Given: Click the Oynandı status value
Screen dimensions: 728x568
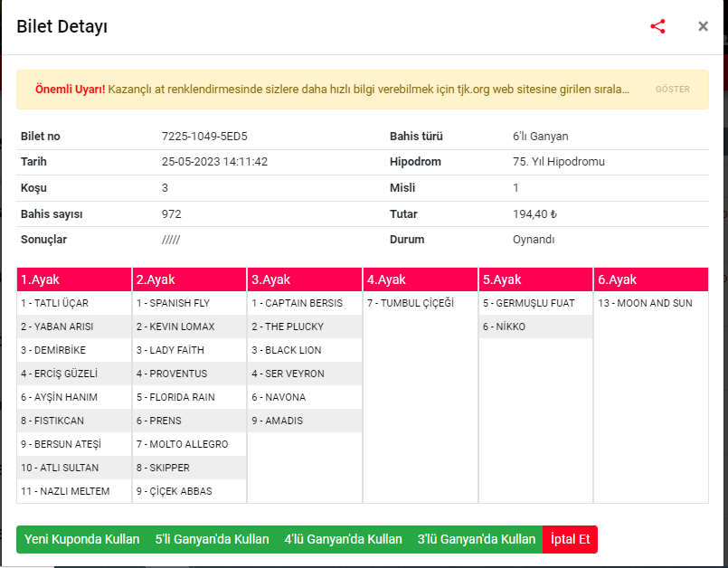Looking at the screenshot, I should coord(534,240).
